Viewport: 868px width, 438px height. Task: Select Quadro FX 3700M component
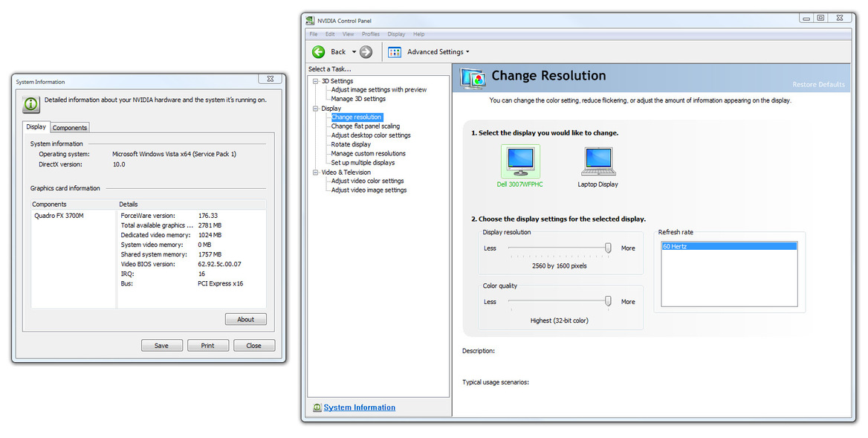pos(59,216)
